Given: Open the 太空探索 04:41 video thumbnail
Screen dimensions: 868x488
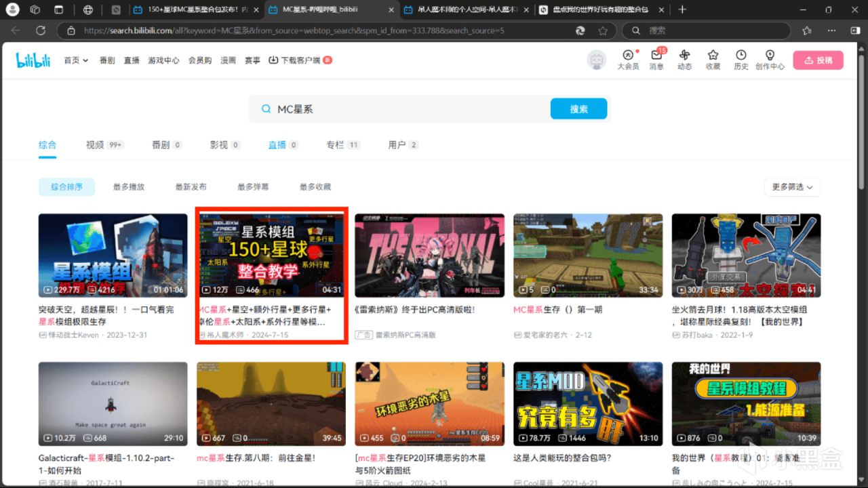Looking at the screenshot, I should (746, 256).
